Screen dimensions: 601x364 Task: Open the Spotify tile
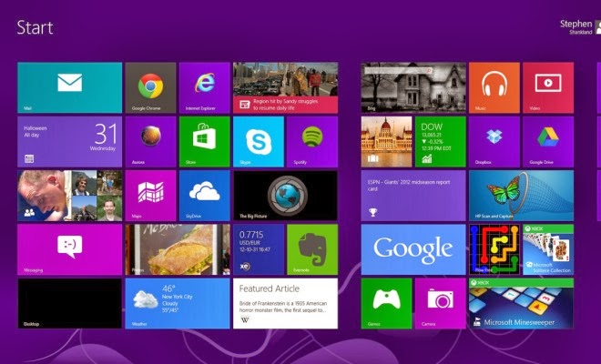(312, 142)
